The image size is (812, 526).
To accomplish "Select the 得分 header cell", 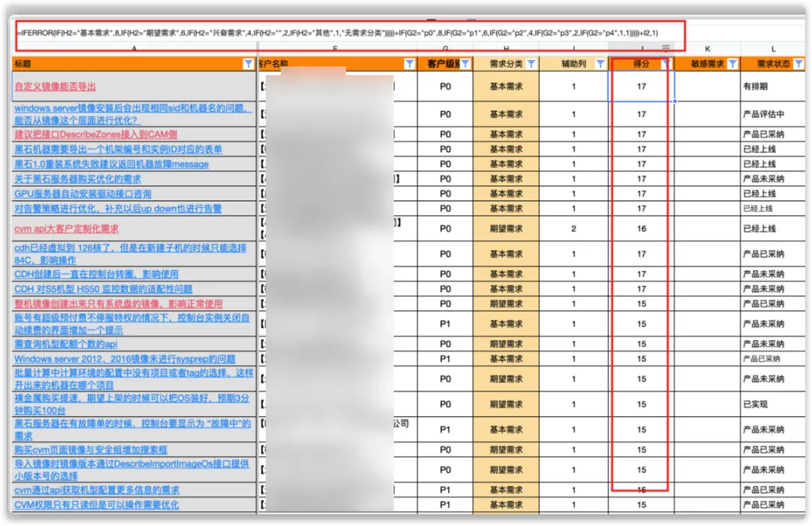I will click(641, 64).
